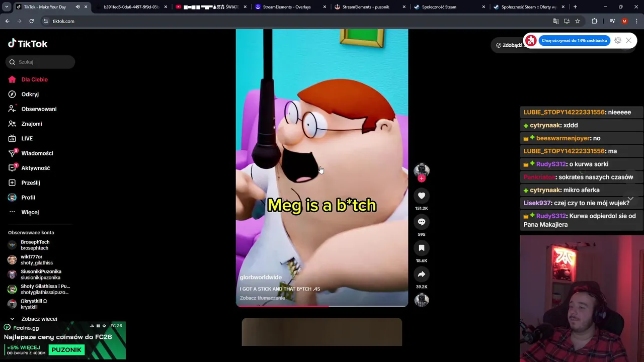Switch to Społeczność Steam tab
Viewport: 644px width, 362px height.
pos(449,7)
